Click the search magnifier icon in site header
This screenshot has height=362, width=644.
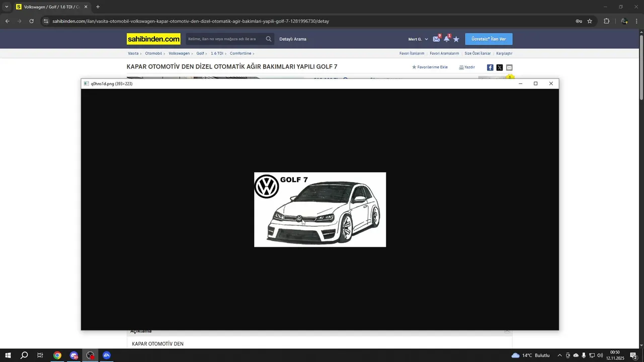[x=269, y=39]
